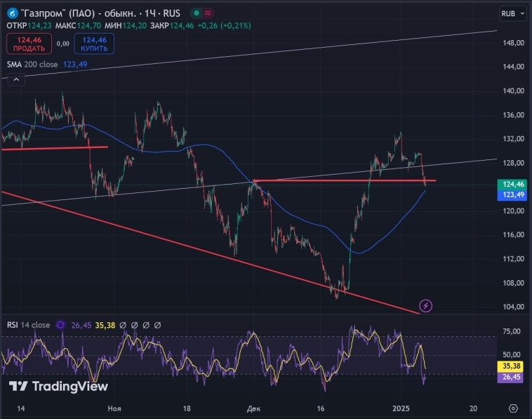Click the purple RSI value label 26,45
The width and height of the screenshot is (532, 419).
coord(510,377)
